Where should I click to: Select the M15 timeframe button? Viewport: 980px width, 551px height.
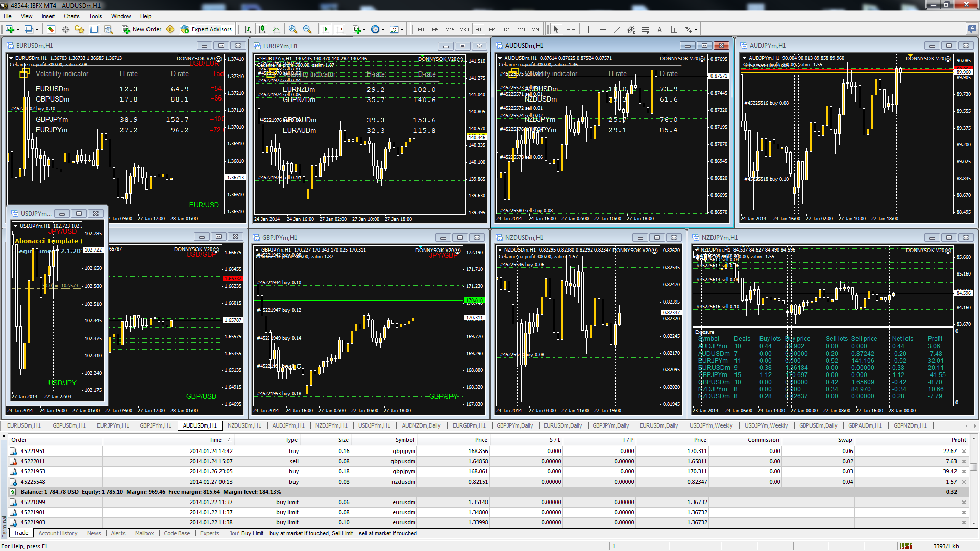tap(450, 29)
